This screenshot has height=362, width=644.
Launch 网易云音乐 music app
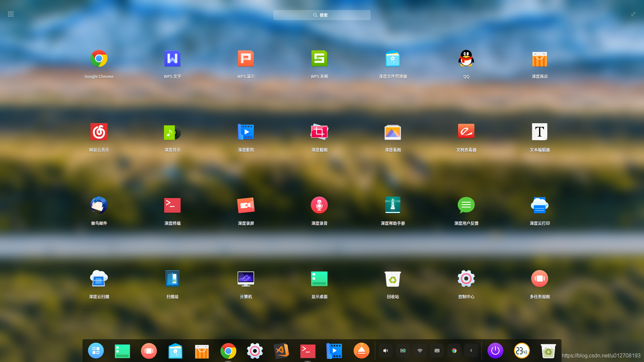tap(99, 132)
